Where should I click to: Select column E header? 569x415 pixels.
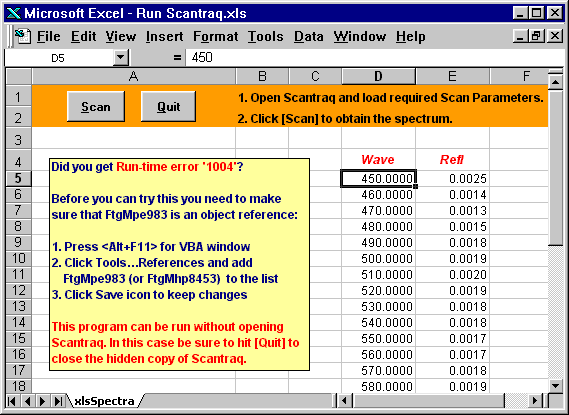tap(452, 77)
